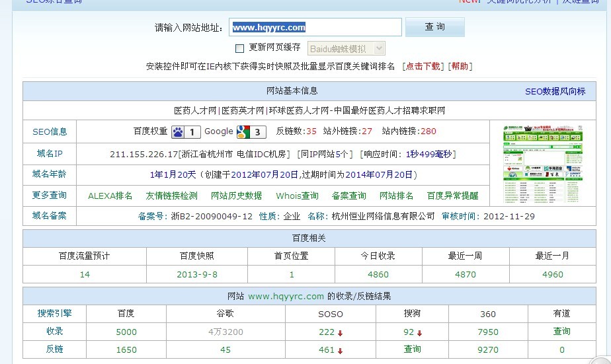The width and height of the screenshot is (611, 364).
Task: Click the red down arrow beside SOSO 222
Action: 340,333
